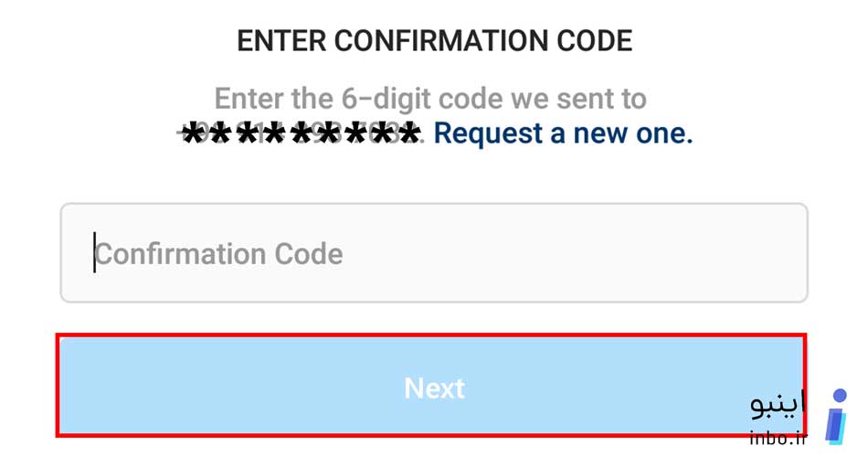
Task: Click the word "Code" in the placeholder
Action: coord(309,254)
